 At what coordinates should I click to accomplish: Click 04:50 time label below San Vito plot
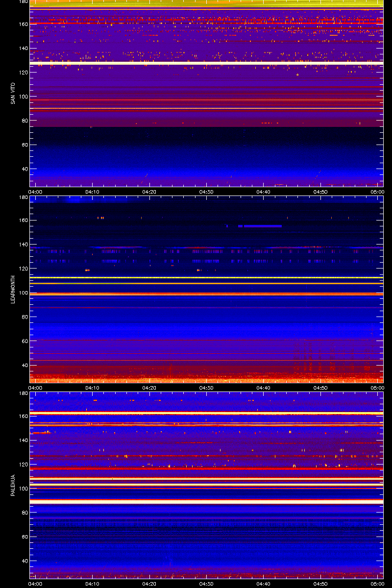tap(320, 192)
